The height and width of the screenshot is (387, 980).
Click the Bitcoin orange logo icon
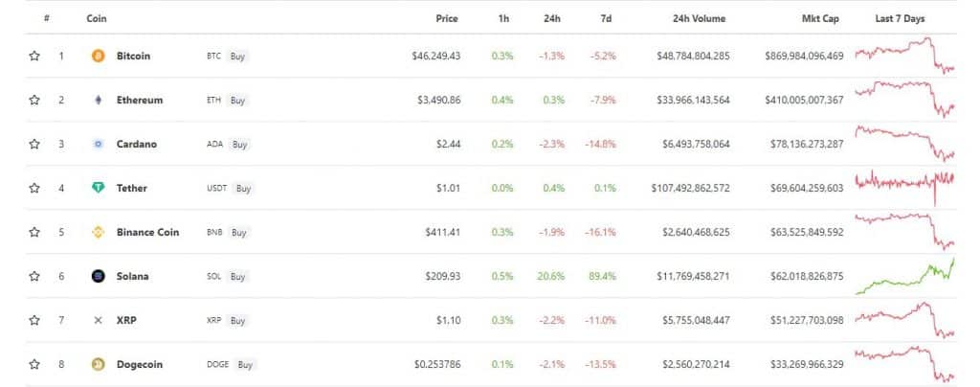[99, 57]
